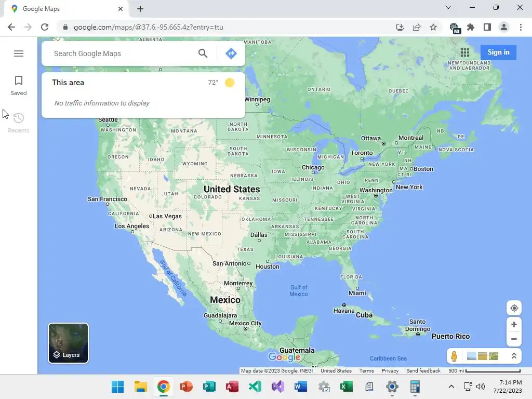Click the address bar URL

pyautogui.click(x=148, y=27)
